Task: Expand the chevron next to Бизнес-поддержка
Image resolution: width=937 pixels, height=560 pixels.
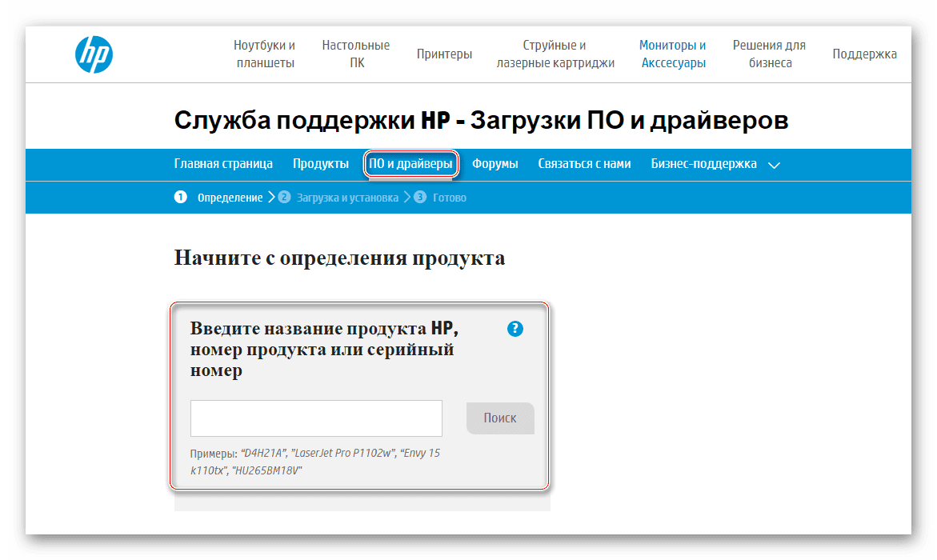Action: 774,165
